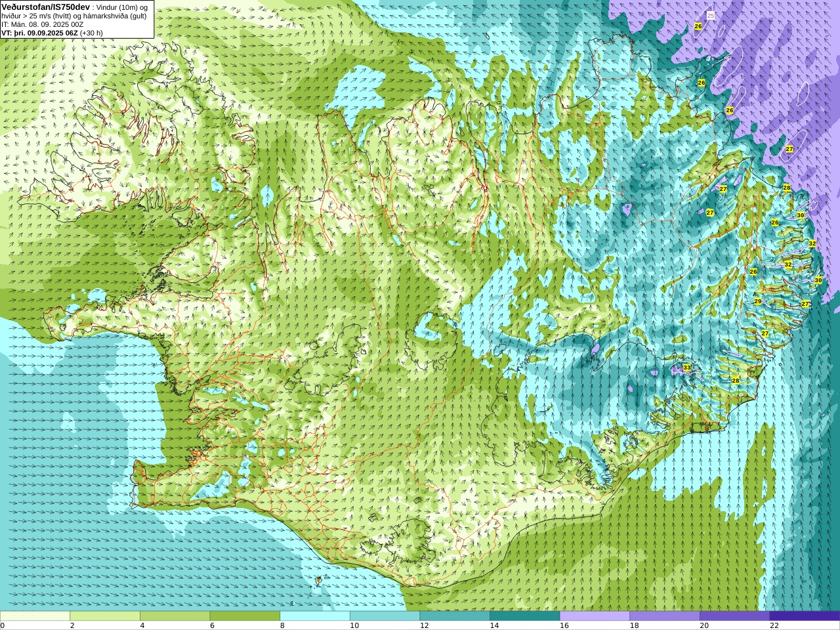This screenshot has width=840, height=630.
Task: Click the 4–6 m/s green legend swatch
Action: click(175, 616)
